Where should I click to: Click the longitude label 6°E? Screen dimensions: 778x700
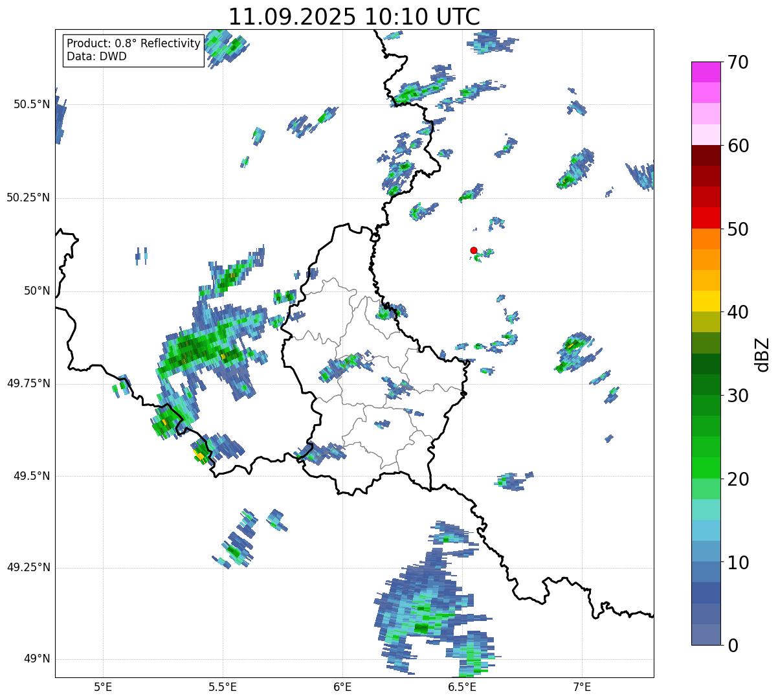tap(342, 686)
